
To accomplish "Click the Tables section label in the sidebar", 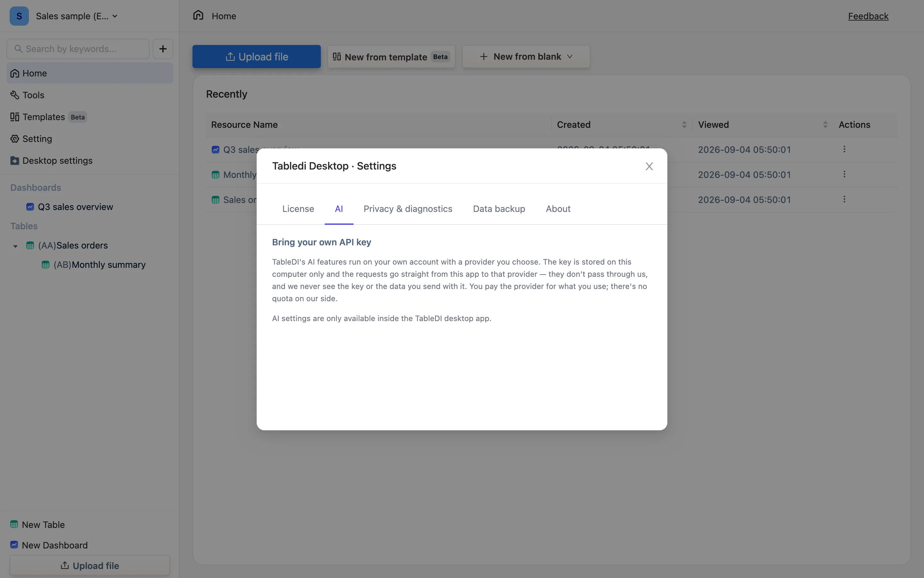I will [x=24, y=226].
